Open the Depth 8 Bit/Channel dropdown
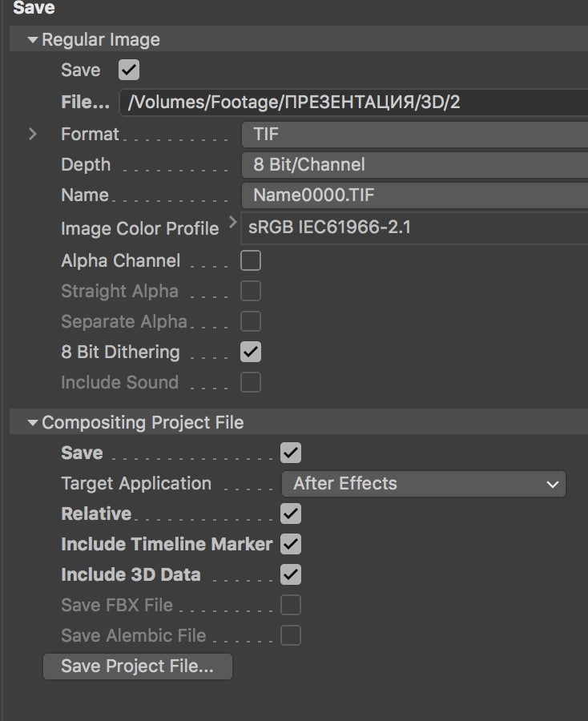 415,164
